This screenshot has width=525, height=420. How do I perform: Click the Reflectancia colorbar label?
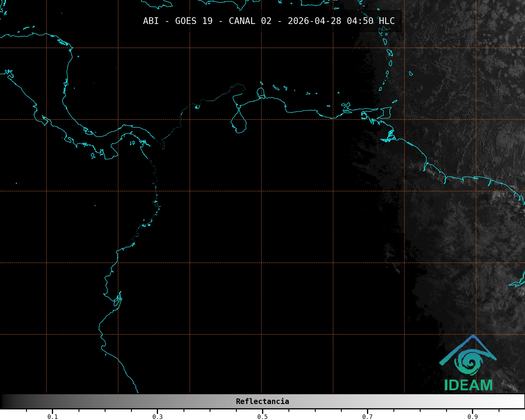262,401
